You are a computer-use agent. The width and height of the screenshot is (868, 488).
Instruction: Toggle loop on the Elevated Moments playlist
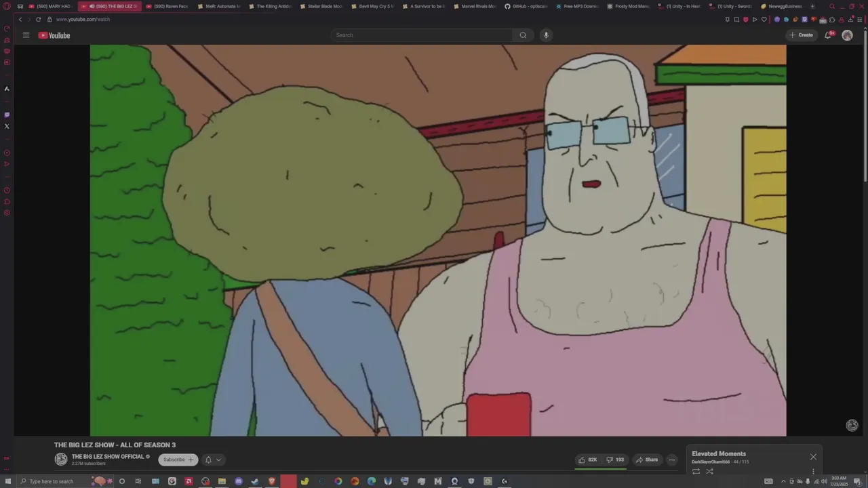tap(696, 471)
